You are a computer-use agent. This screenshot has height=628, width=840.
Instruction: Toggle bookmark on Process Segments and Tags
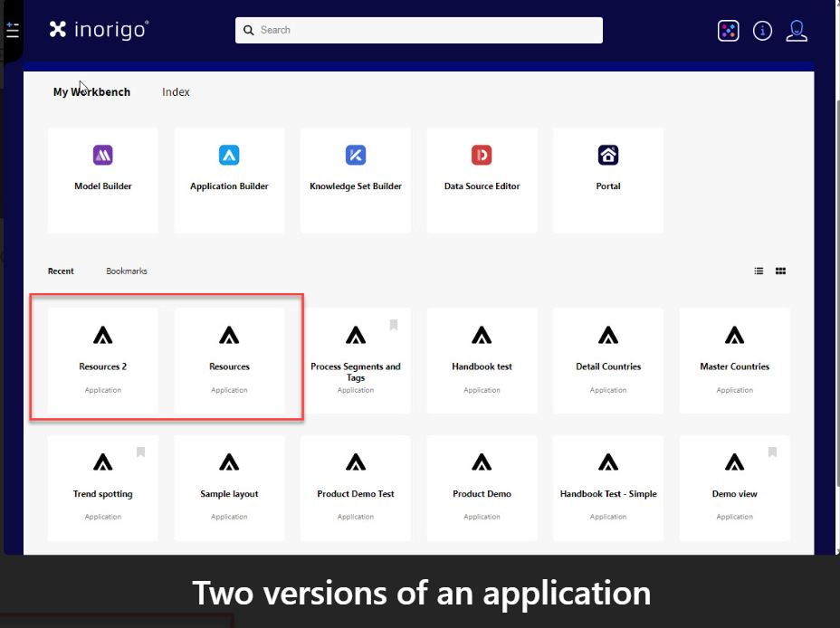pyautogui.click(x=394, y=325)
